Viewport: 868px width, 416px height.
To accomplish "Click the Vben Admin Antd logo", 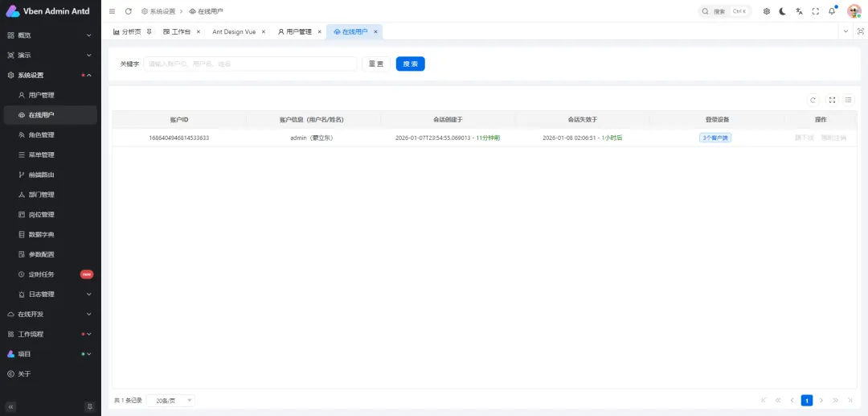I will pyautogui.click(x=47, y=11).
